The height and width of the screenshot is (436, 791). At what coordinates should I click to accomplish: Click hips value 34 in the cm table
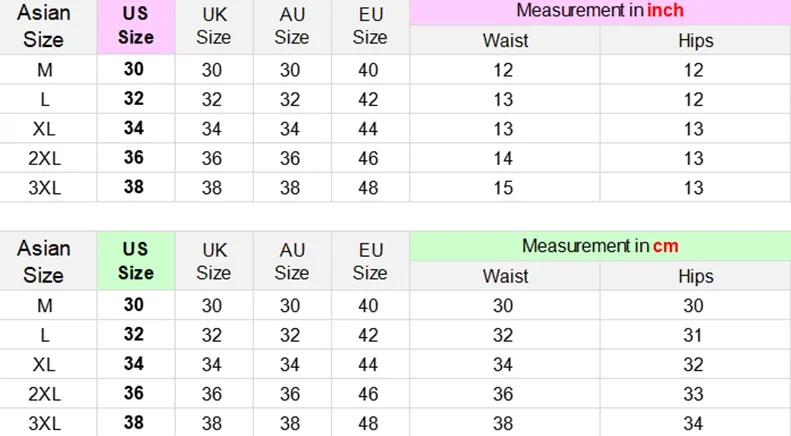694,422
